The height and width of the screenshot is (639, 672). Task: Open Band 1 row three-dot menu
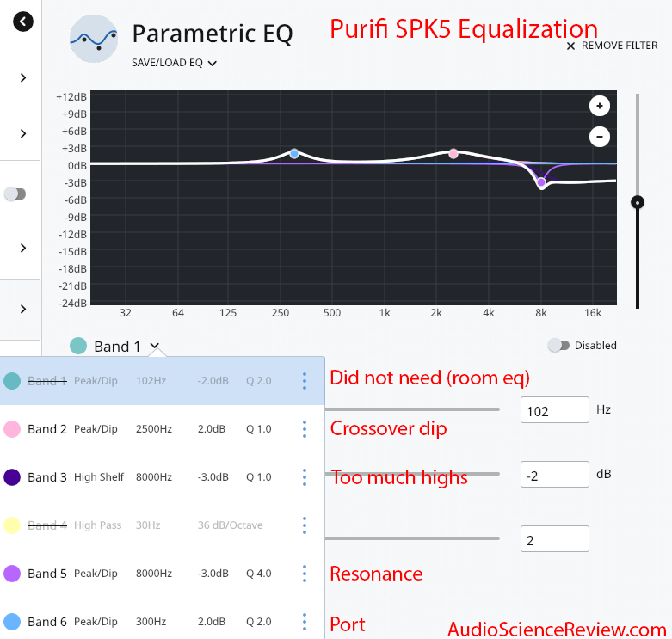[x=305, y=381]
